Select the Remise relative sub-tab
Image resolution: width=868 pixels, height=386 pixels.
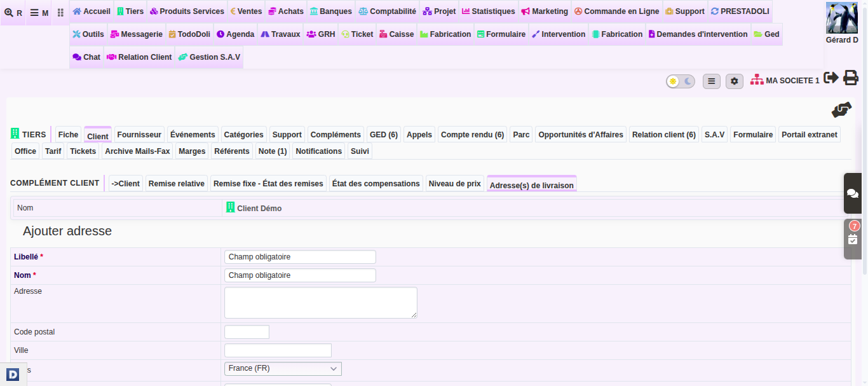pos(177,183)
